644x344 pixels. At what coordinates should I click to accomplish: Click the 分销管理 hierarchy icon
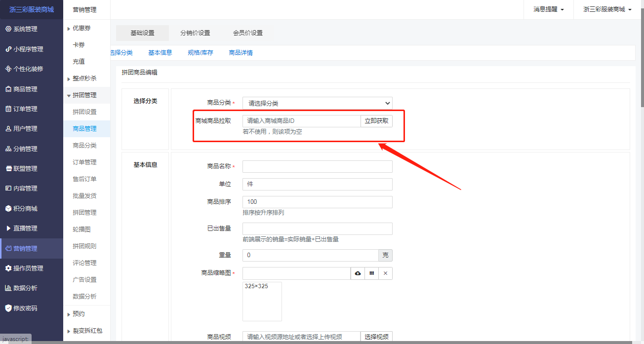click(8, 149)
